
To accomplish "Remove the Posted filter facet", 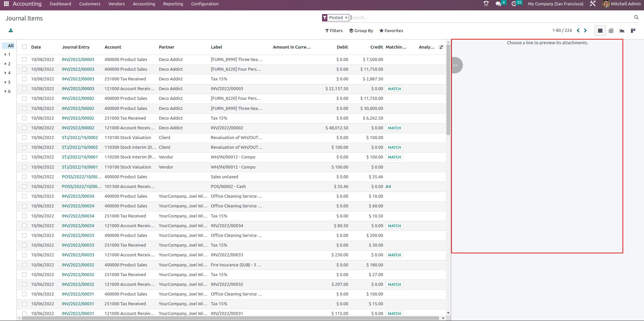I will [346, 17].
